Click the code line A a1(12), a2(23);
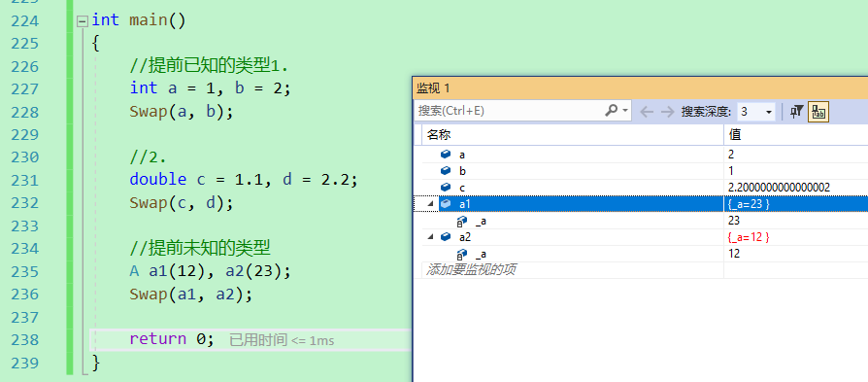Screen dimensions: 868x382 click(x=211, y=271)
